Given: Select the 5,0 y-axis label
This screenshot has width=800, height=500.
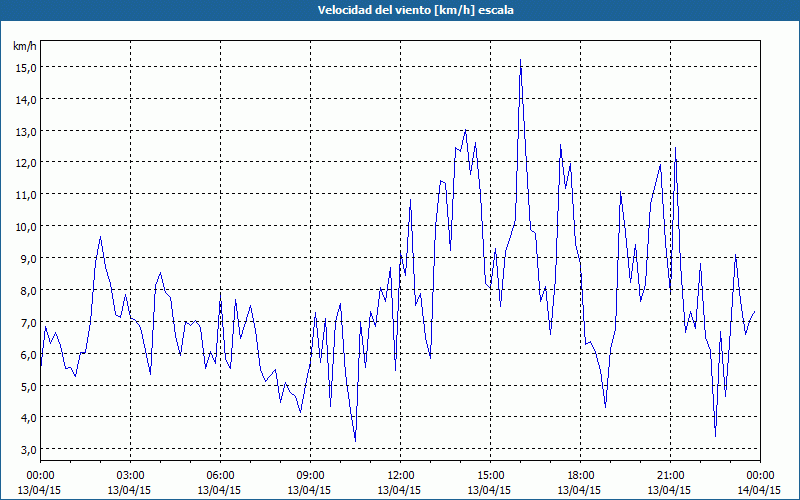Looking at the screenshot, I should [28, 386].
